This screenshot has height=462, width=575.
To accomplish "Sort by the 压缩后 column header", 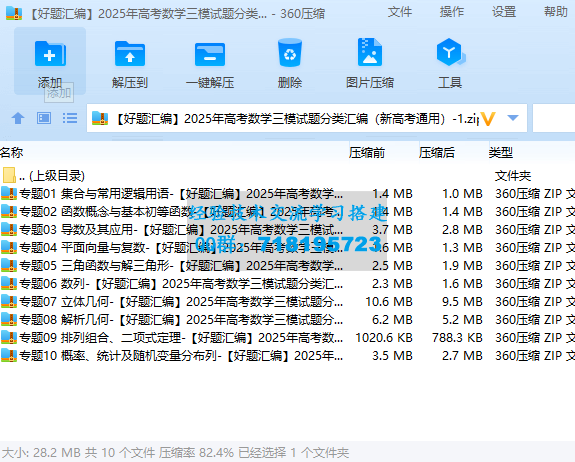I will [437, 152].
